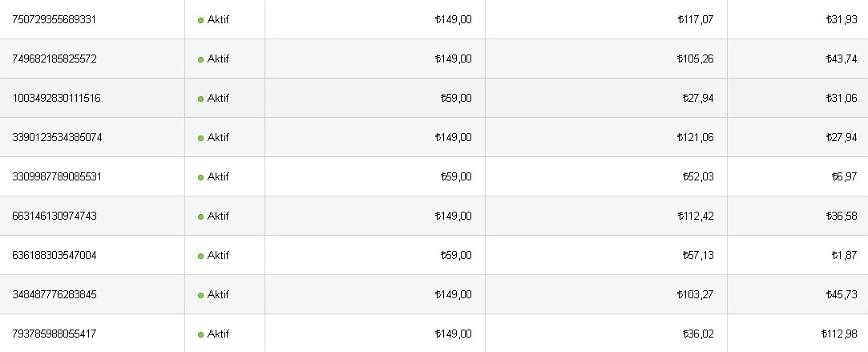
Task: Click green Aktif dot in 749682185825572 row
Action: (200, 60)
